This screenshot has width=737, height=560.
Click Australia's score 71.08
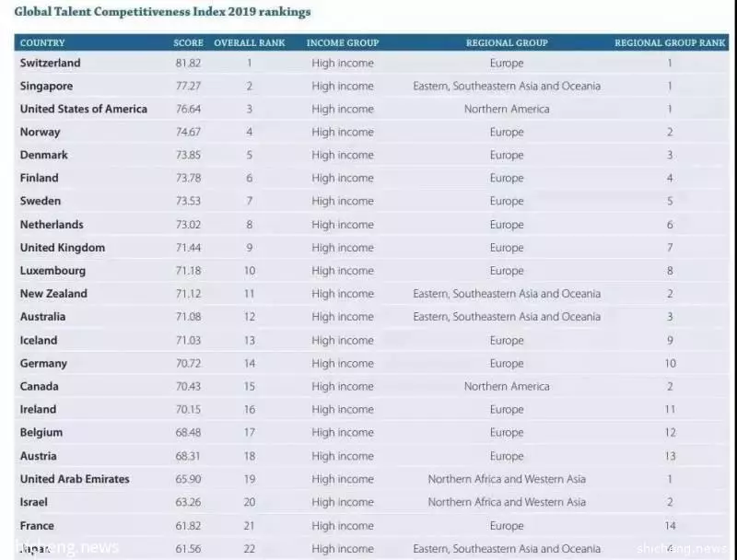(188, 317)
